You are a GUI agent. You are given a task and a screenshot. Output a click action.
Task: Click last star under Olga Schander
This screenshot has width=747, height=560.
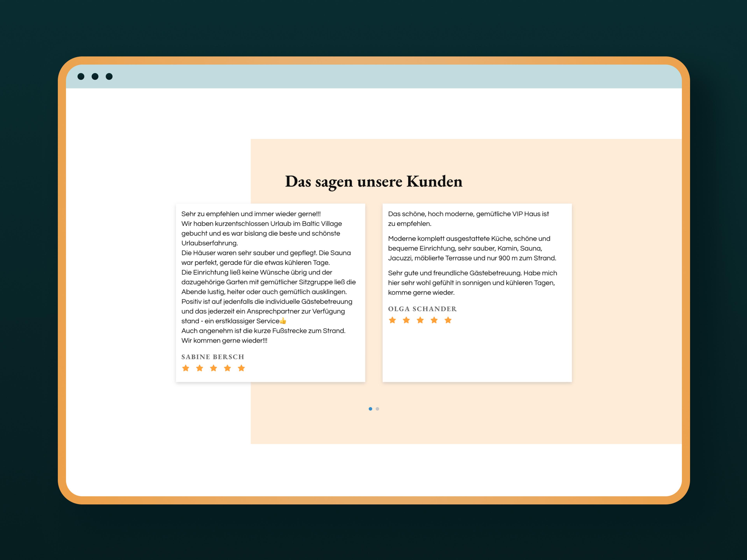click(448, 320)
